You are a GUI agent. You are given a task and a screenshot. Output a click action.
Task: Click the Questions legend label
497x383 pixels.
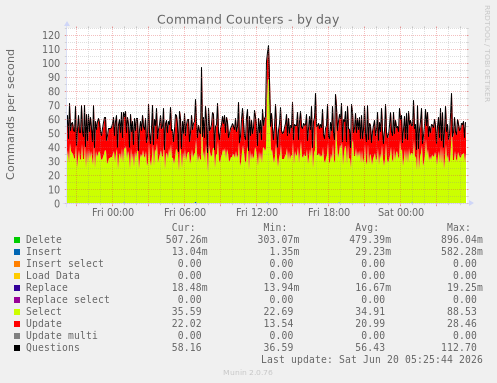coord(53,347)
